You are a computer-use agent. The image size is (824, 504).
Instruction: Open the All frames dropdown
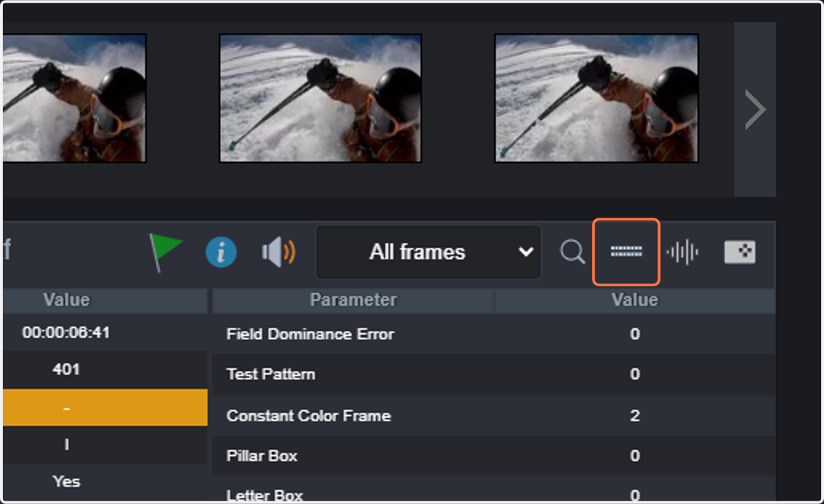(x=428, y=252)
